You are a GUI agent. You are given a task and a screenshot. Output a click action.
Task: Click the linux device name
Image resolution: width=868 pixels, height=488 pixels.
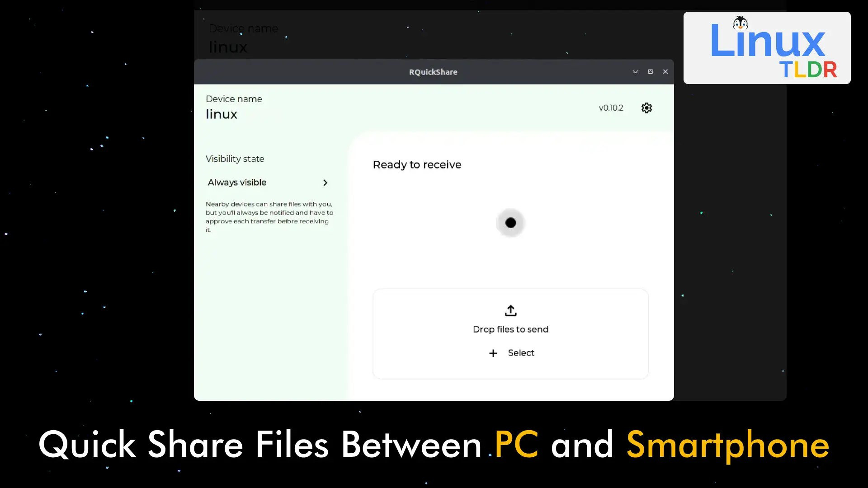[x=222, y=114]
